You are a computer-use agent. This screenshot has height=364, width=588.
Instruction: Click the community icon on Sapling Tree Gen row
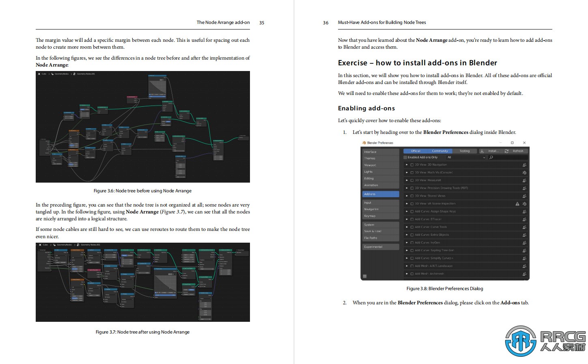click(x=524, y=250)
